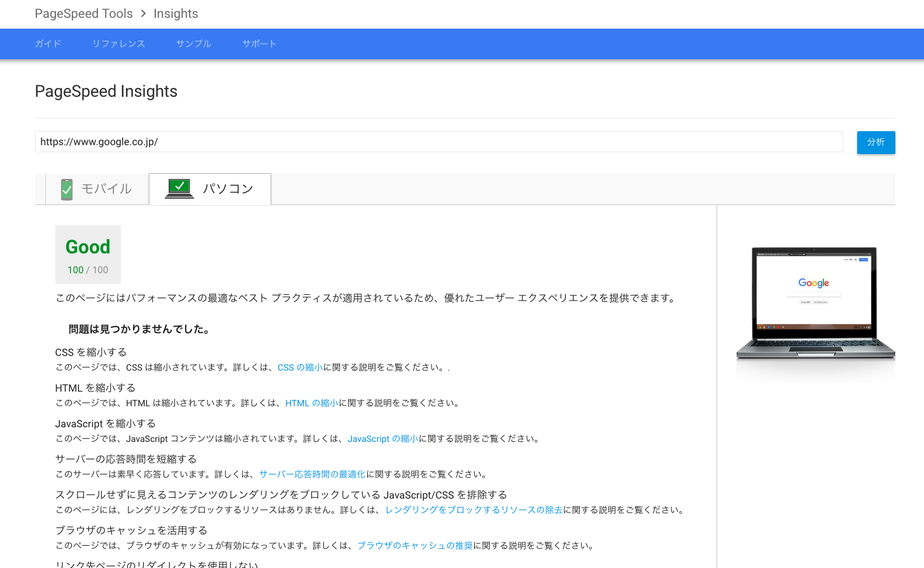The image size is (924, 568).
Task: Open the HTML の縮小 link
Action: [312, 403]
